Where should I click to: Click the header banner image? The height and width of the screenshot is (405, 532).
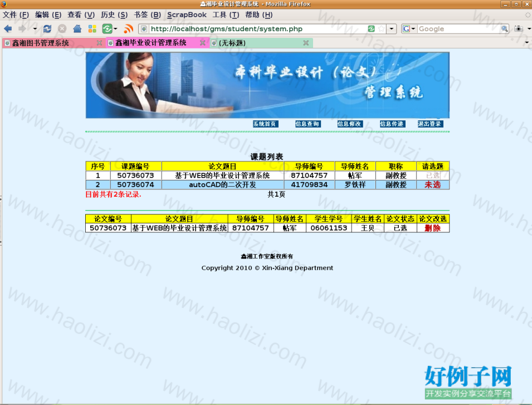[x=267, y=85]
